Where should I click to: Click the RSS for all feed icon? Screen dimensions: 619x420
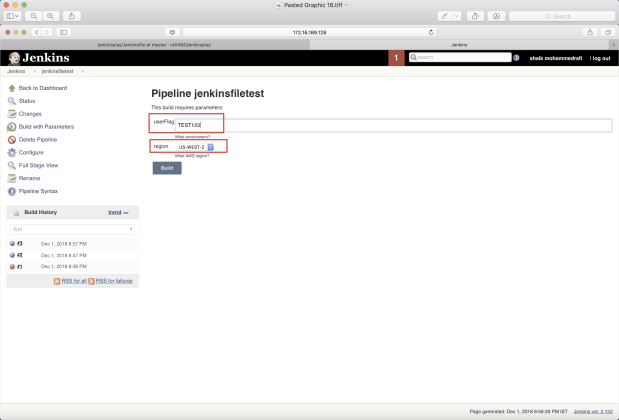tap(57, 281)
